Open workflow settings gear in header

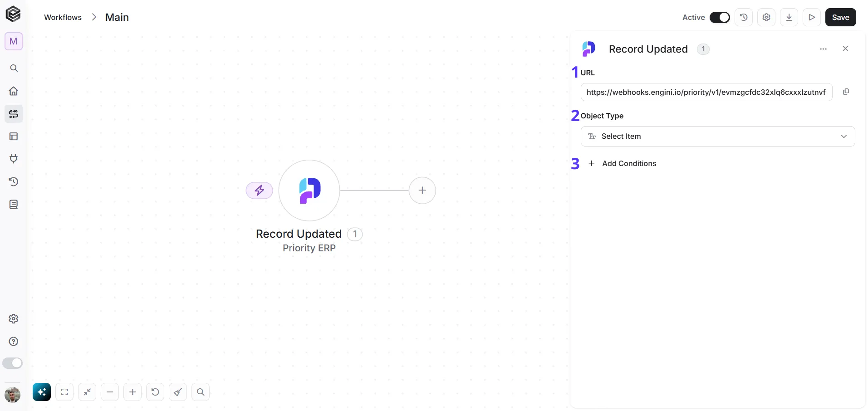click(x=766, y=17)
